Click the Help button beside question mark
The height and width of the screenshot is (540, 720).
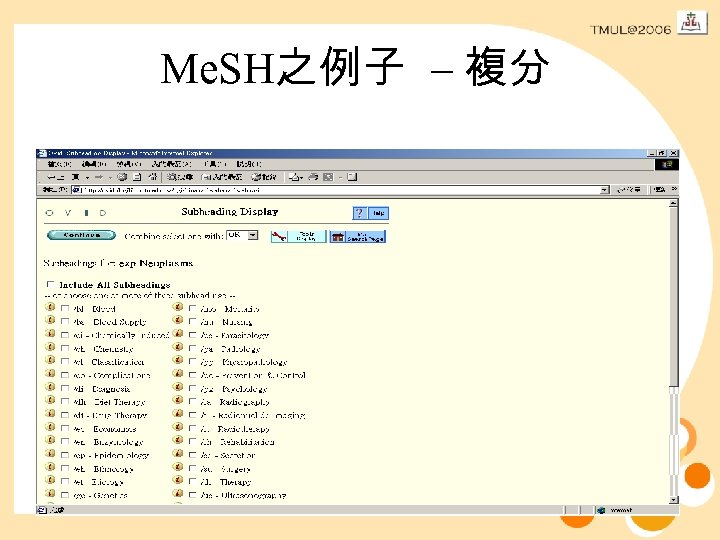click(x=378, y=213)
